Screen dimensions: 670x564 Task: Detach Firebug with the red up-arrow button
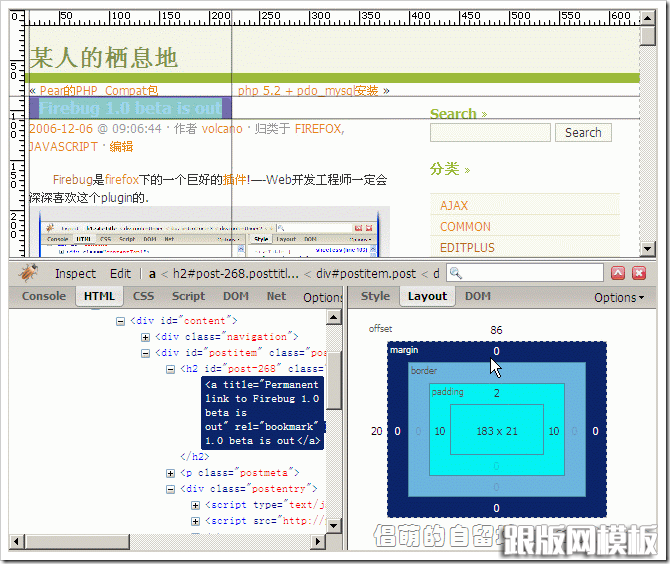(618, 273)
